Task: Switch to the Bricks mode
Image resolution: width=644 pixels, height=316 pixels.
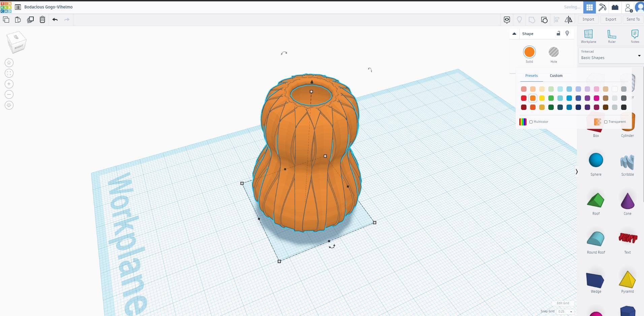Action: tap(615, 7)
